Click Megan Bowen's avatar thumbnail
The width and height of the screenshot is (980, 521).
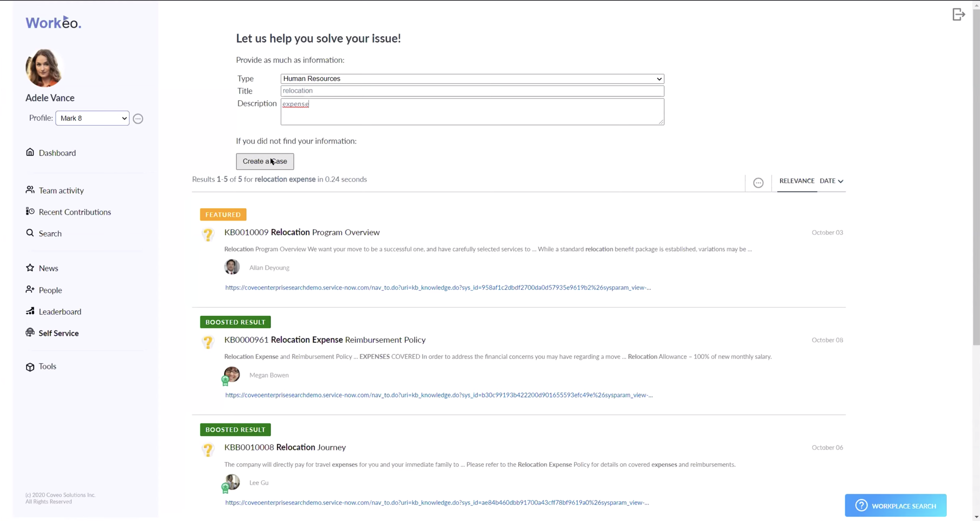click(232, 374)
